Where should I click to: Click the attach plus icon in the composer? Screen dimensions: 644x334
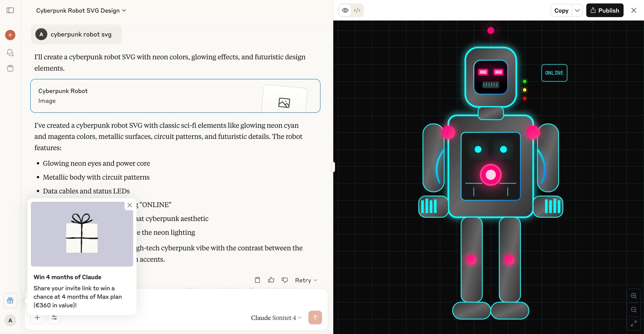click(x=37, y=318)
